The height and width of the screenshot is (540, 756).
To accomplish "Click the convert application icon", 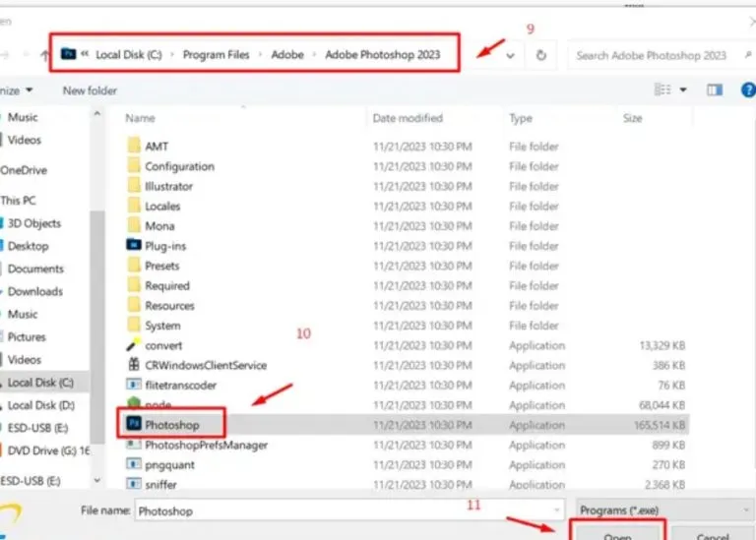I will [x=134, y=345].
